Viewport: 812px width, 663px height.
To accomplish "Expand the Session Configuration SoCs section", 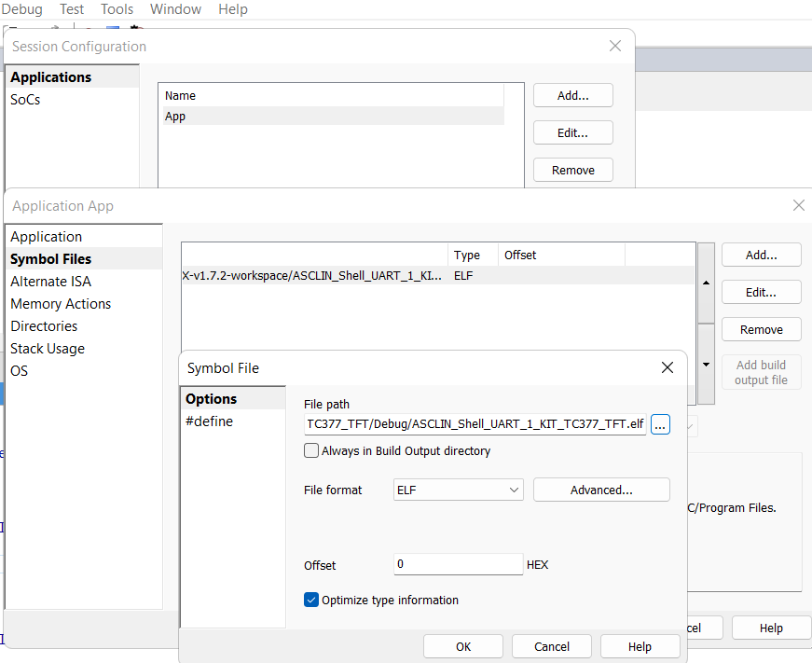I will tap(25, 100).
